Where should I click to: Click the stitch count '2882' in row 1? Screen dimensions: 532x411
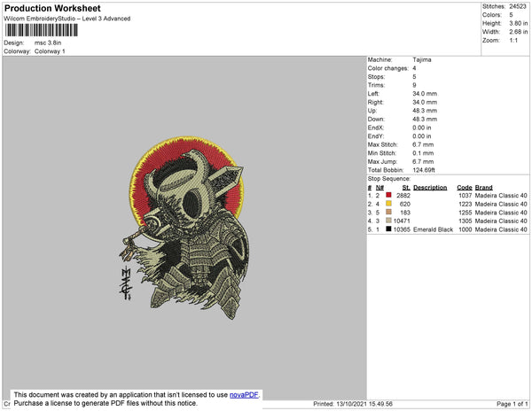[403, 196]
